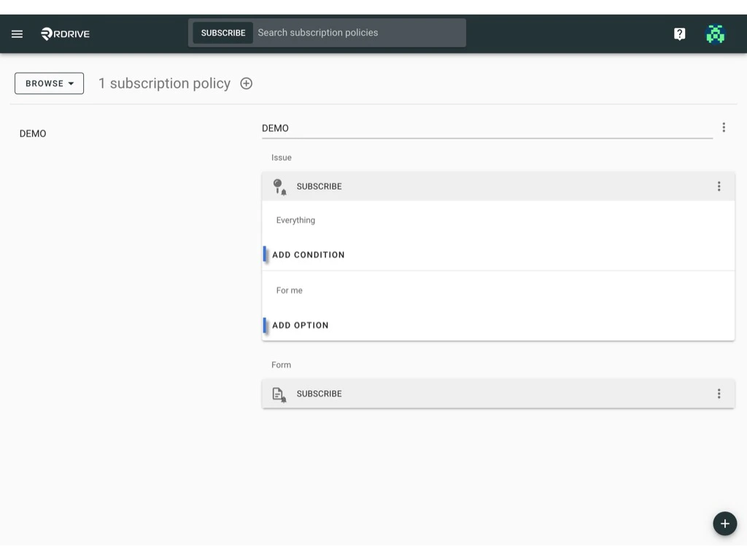Select DEMO in the left sidebar
The width and height of the screenshot is (747, 560).
[x=33, y=133]
